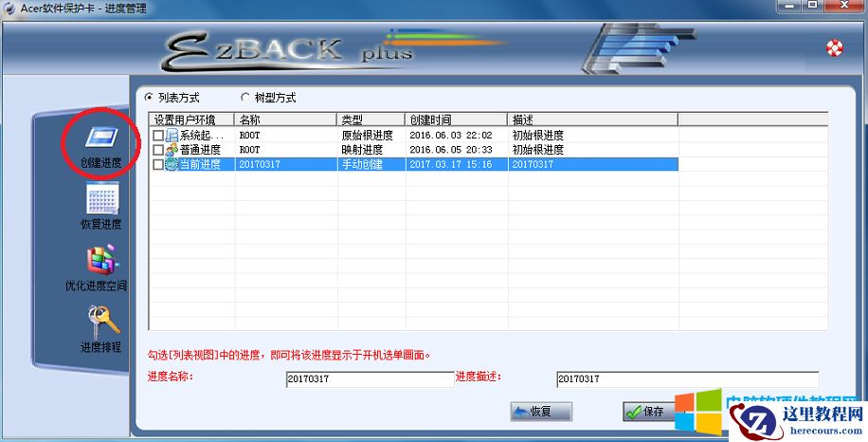The width and height of the screenshot is (868, 442).
Task: Click the 普通进度 row users icon
Action: (x=172, y=150)
